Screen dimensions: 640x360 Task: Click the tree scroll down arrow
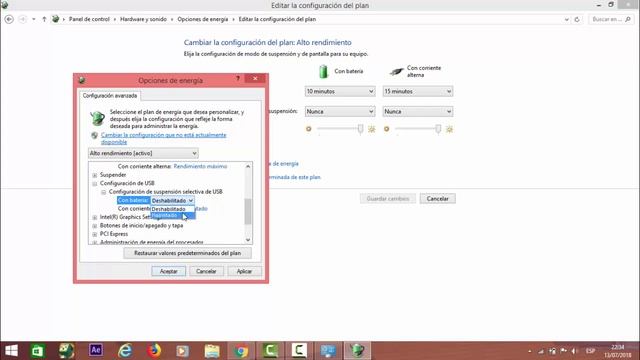tap(248, 240)
